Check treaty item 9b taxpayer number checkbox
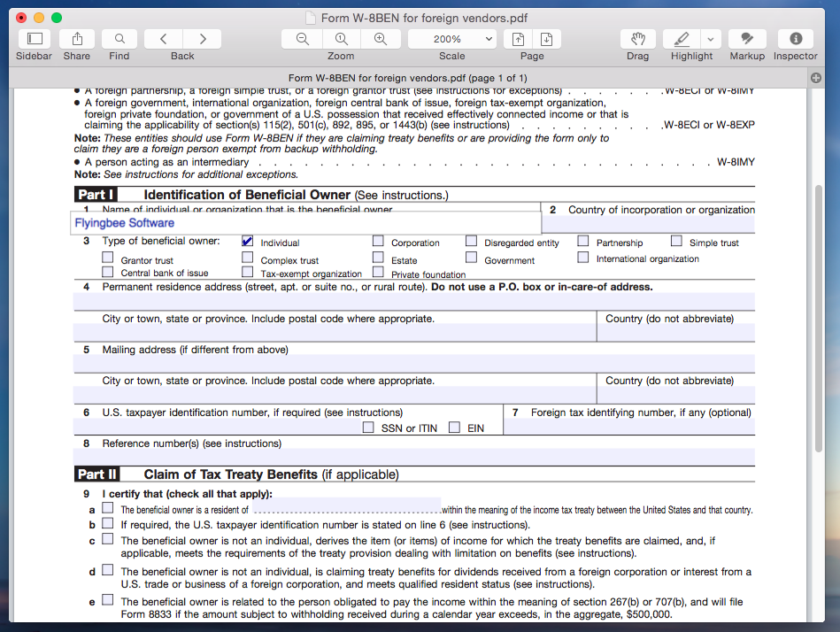Viewport: 840px width, 632px height. (x=108, y=523)
